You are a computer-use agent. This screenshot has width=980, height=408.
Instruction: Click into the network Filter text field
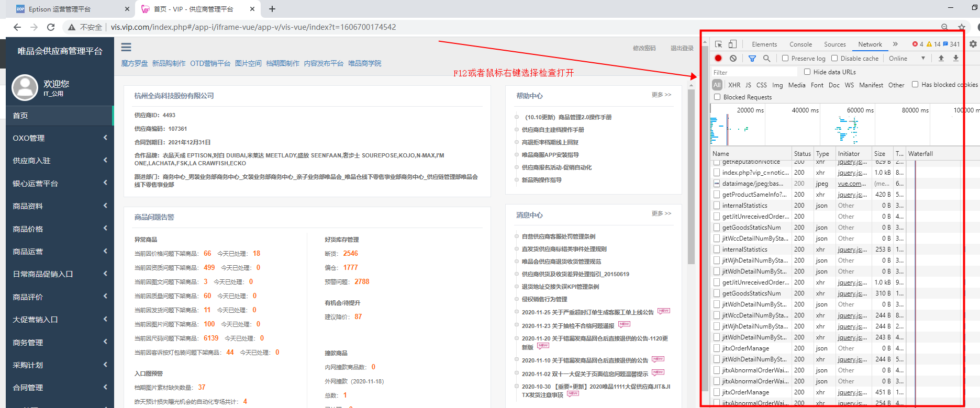[x=754, y=72]
